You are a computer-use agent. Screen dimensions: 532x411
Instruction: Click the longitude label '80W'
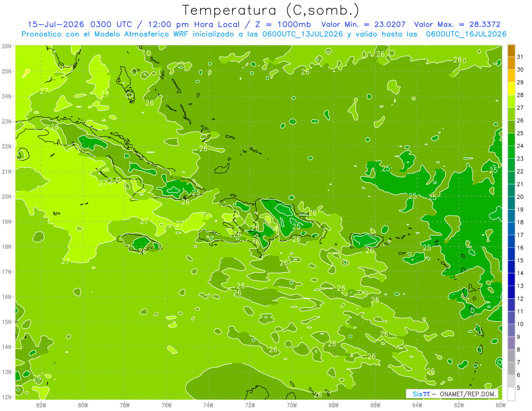tap(83, 405)
